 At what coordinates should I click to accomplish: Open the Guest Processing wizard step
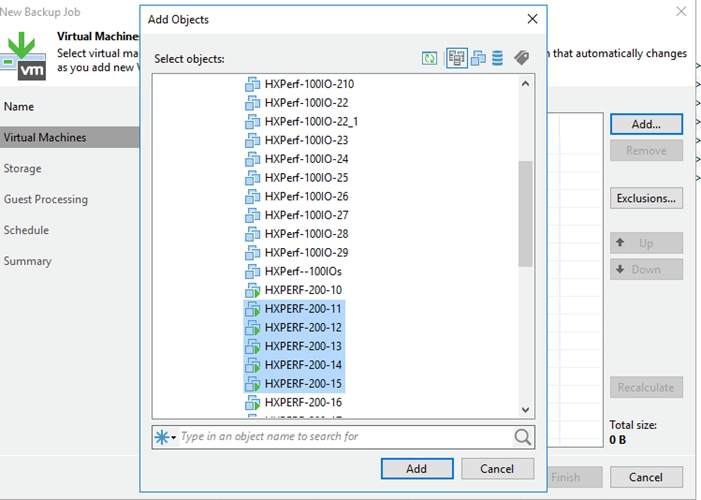coord(46,199)
